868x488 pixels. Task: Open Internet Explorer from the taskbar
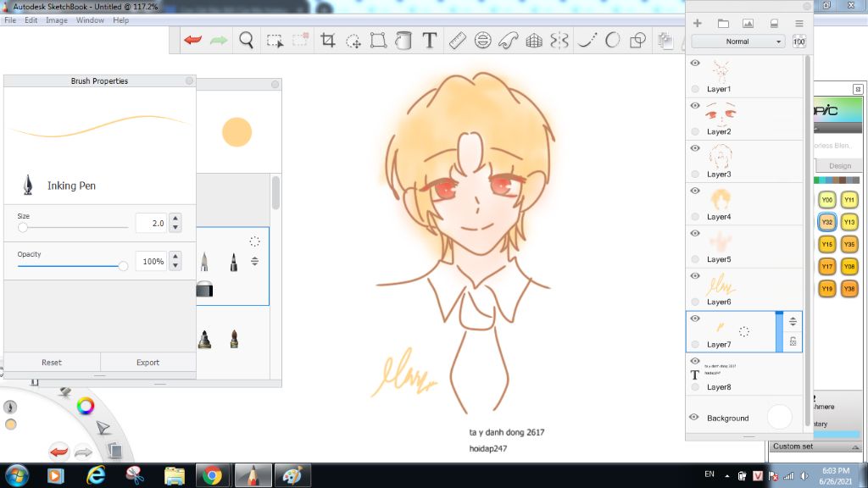(x=96, y=475)
